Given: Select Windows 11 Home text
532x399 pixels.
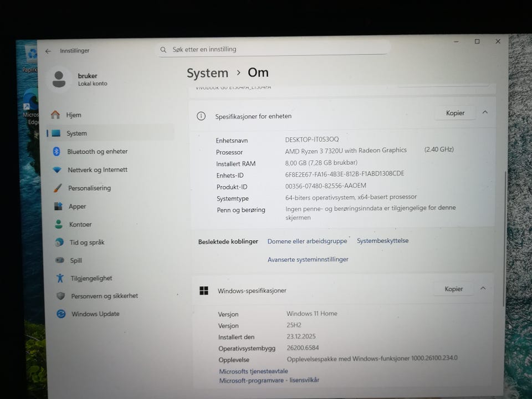Looking at the screenshot, I should 312,314.
